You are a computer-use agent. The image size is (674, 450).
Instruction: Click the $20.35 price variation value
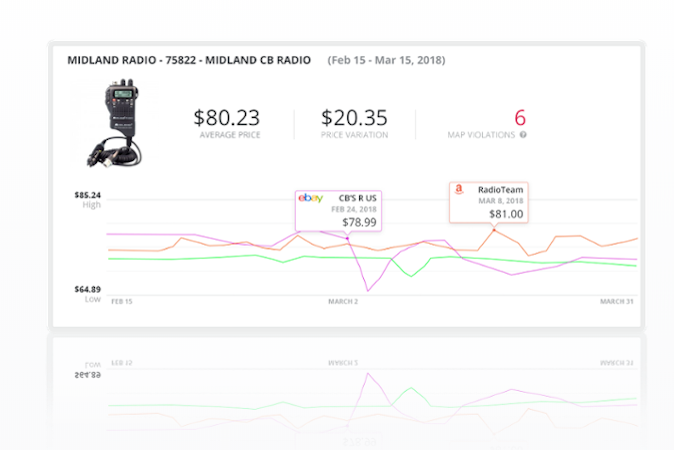pyautogui.click(x=354, y=117)
